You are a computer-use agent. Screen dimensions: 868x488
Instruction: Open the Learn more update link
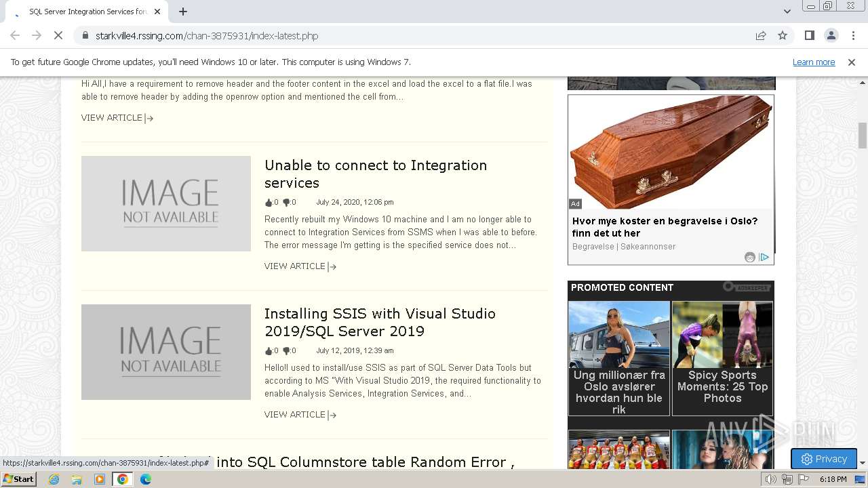point(814,62)
